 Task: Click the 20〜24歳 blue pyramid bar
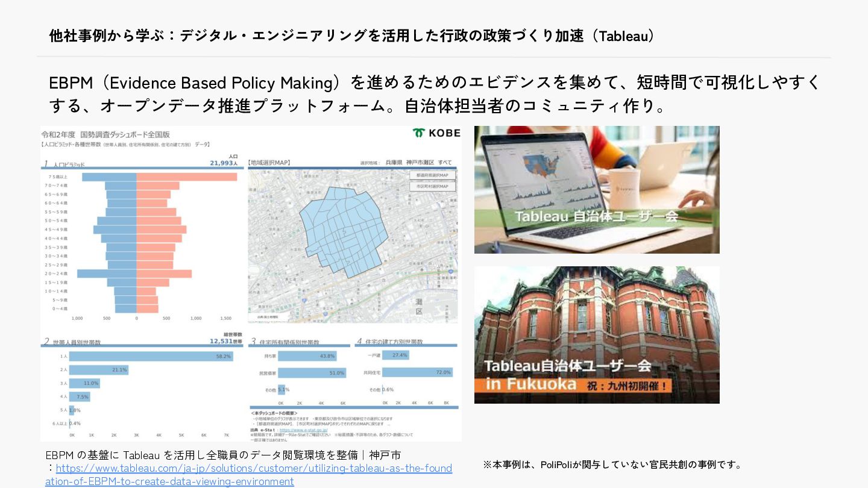tap(107, 274)
